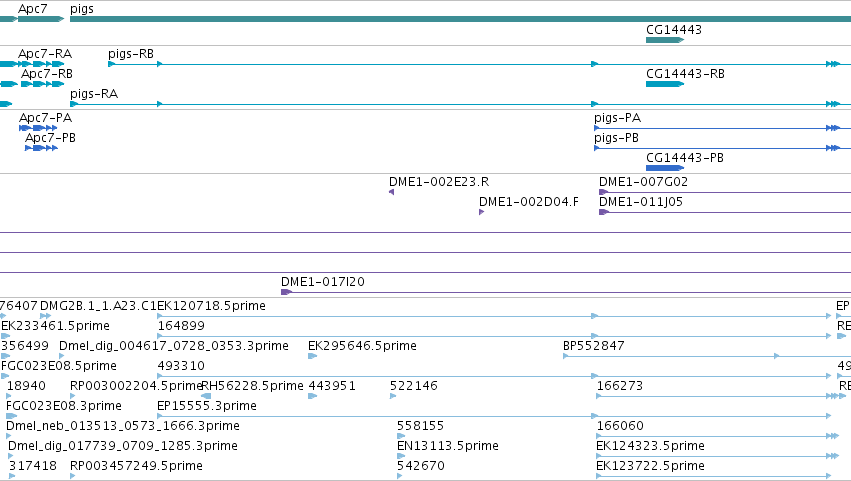Image resolution: width=851 pixels, height=481 pixels.
Task: Select transcript pigs-RA
Action: [x=94, y=94]
